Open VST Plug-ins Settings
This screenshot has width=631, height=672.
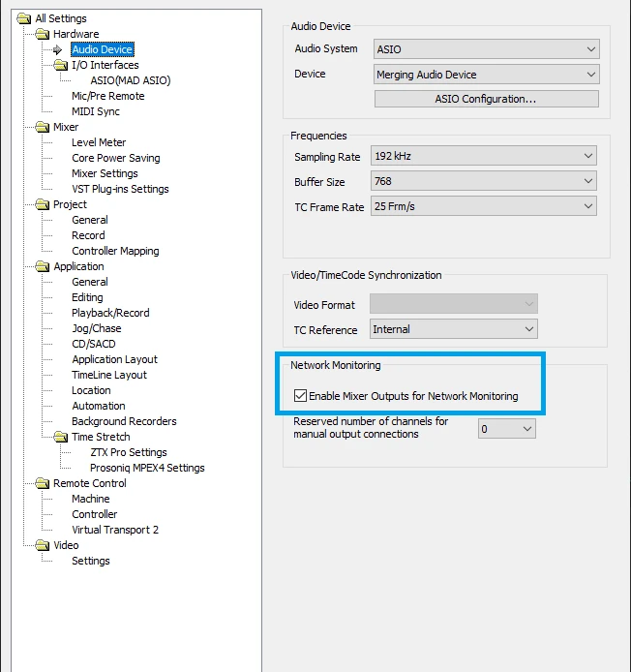click(x=120, y=189)
